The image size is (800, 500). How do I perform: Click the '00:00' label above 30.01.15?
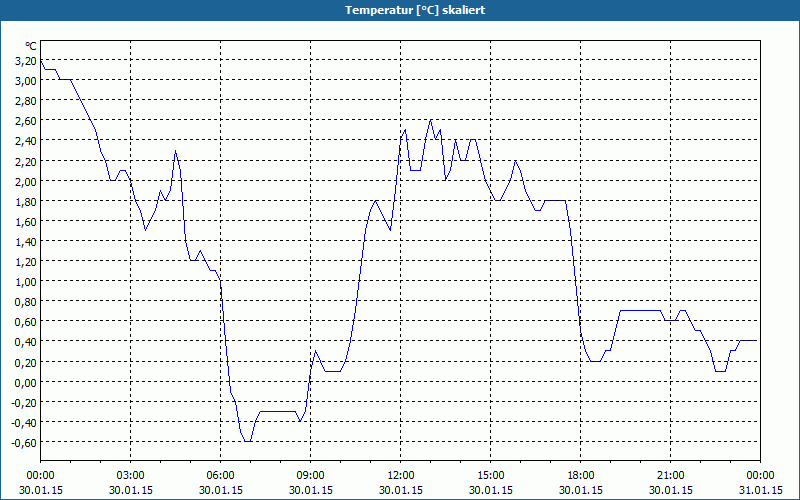[x=40, y=476]
